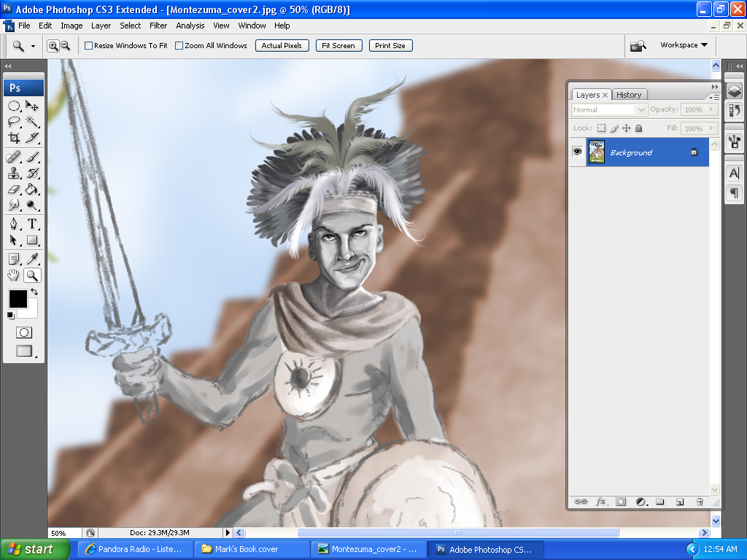This screenshot has width=747, height=560.
Task: Toggle lock image pixels
Action: click(614, 128)
